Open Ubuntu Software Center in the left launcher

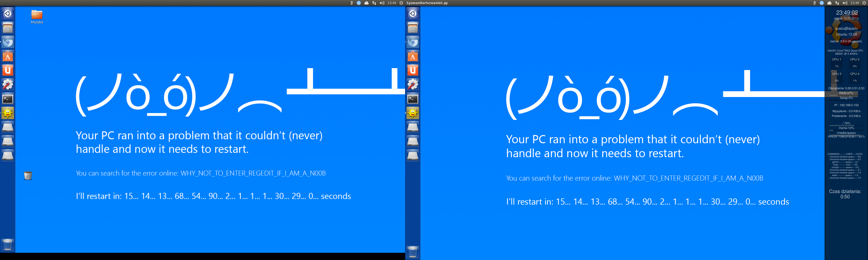tap(8, 56)
